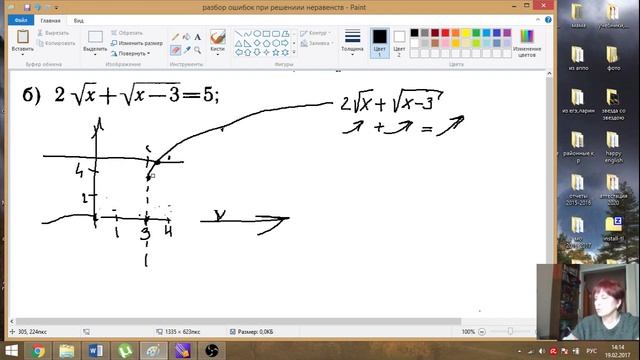The image size is (640, 360).
Task: Click the Select (Выделить) rectangle icon
Action: click(x=95, y=37)
